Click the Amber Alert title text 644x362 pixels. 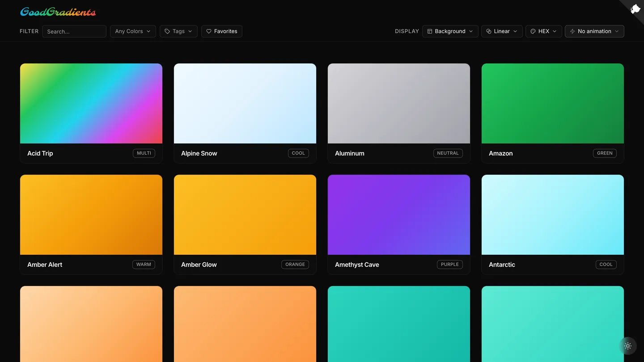(45, 265)
